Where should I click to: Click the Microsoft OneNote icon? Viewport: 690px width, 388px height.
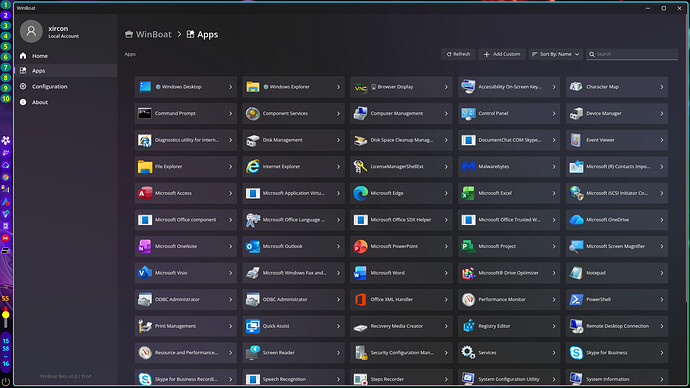pos(145,246)
